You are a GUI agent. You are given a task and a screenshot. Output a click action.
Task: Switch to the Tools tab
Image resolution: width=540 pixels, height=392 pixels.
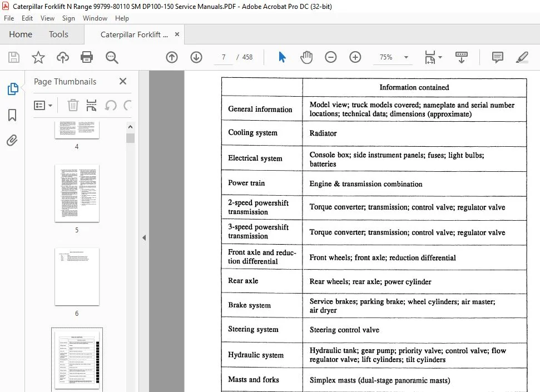tap(58, 34)
